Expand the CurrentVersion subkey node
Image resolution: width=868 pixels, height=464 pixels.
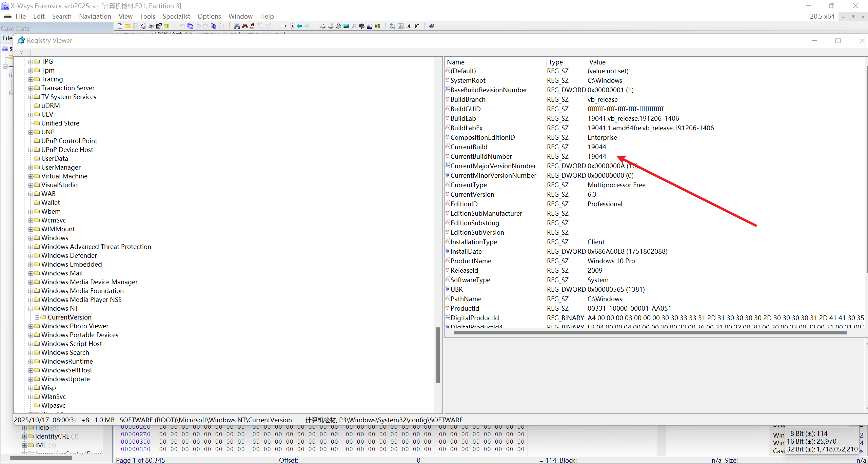[37, 317]
